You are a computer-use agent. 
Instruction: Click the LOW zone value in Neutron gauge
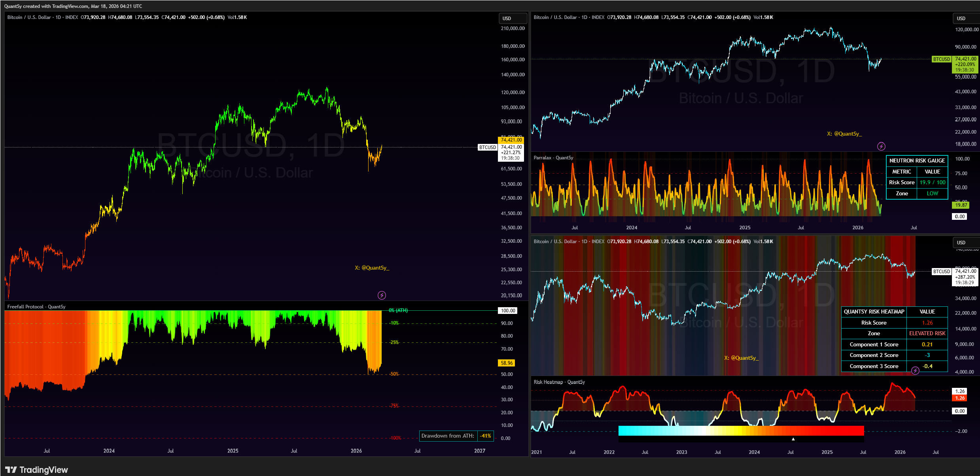[x=932, y=193]
